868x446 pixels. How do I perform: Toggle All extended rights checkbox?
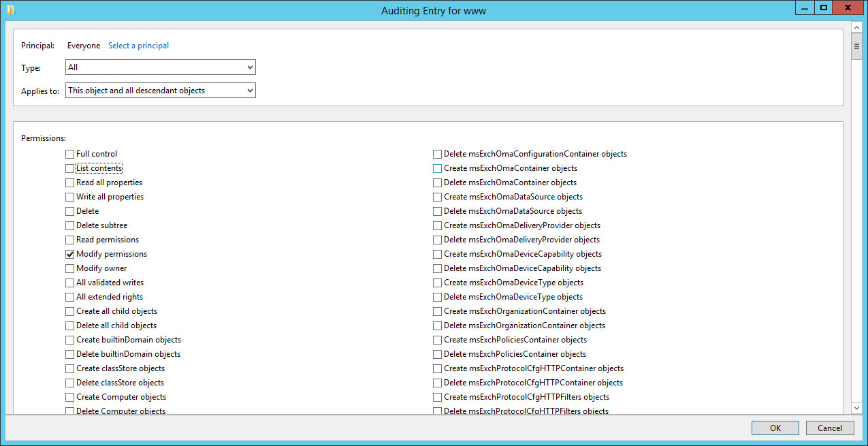click(x=69, y=297)
